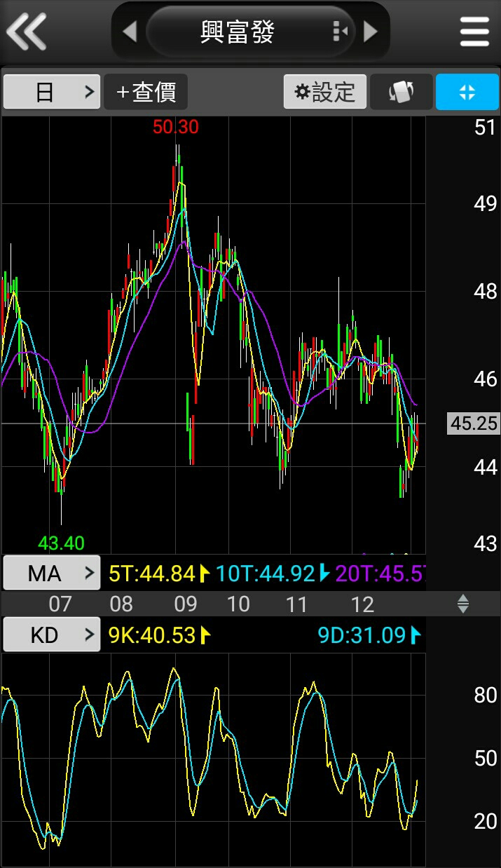This screenshot has width=501, height=868.
Task: Select month 11 on the time axis
Action: pyautogui.click(x=297, y=604)
